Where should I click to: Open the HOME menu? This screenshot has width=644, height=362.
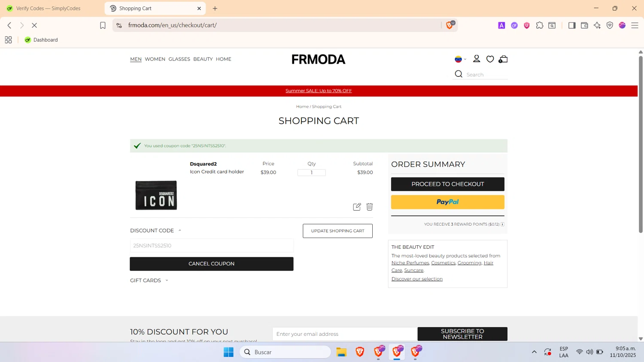coord(224,59)
